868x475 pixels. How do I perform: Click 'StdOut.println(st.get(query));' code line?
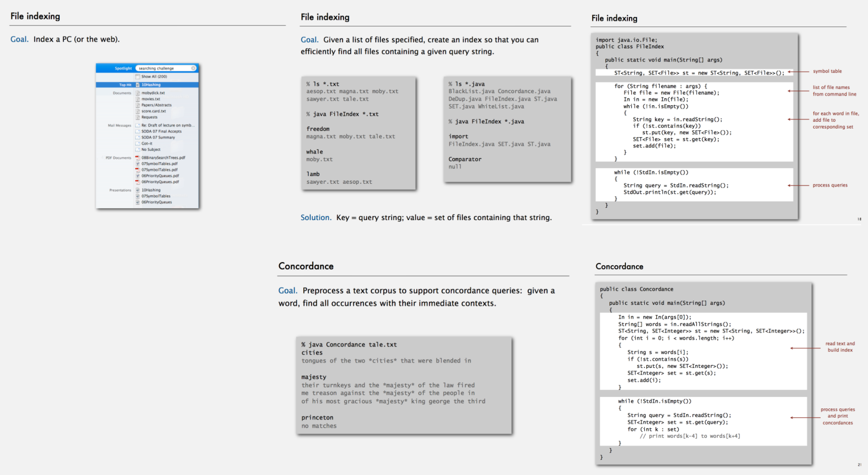(670, 192)
